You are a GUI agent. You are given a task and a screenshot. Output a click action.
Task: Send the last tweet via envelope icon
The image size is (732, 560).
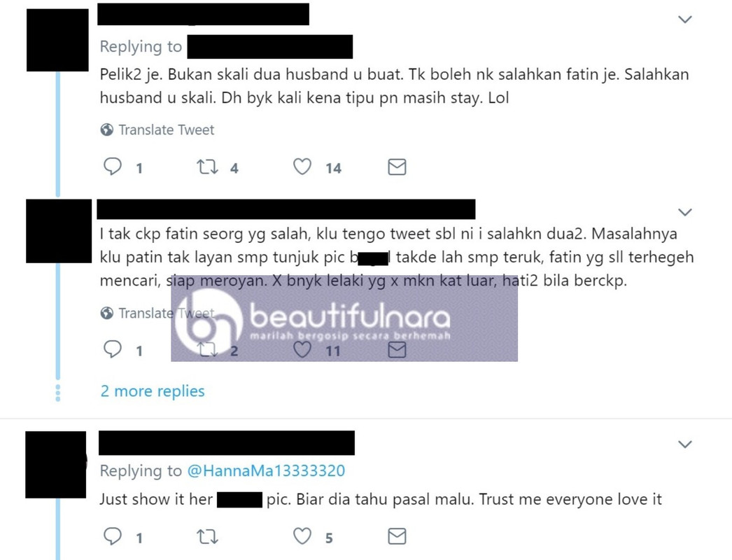pos(397,536)
